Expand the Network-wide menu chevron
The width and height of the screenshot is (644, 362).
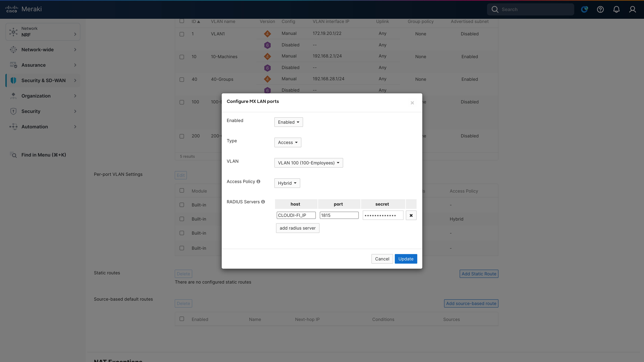tap(75, 49)
